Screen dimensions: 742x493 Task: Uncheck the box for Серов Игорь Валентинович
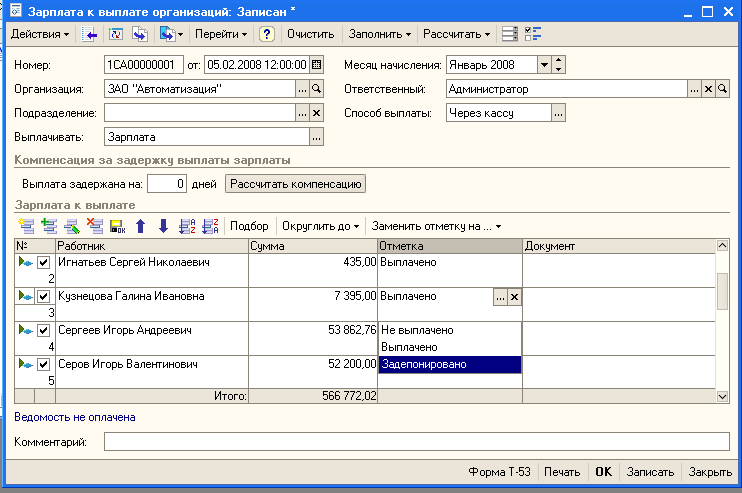pyautogui.click(x=44, y=364)
